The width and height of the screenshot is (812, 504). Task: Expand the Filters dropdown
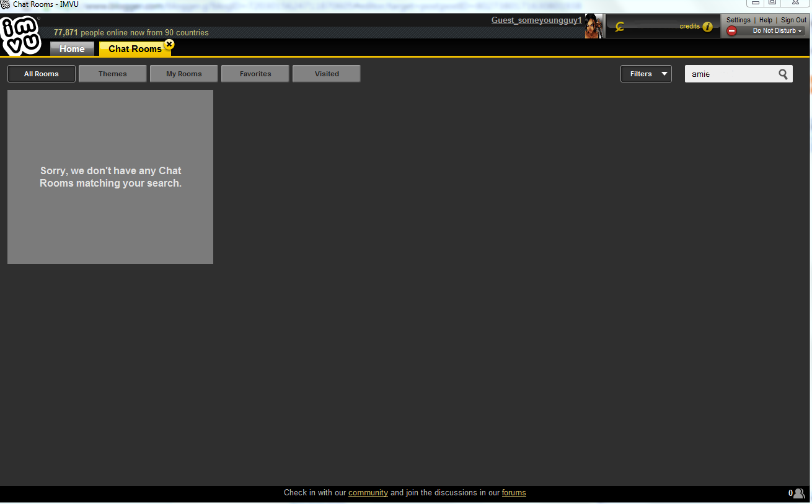coord(646,74)
